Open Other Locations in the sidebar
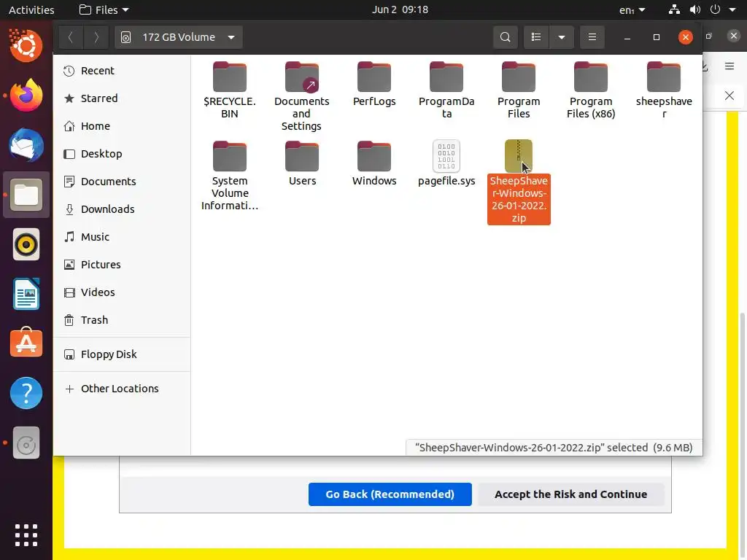The height and width of the screenshot is (560, 747). point(122,389)
